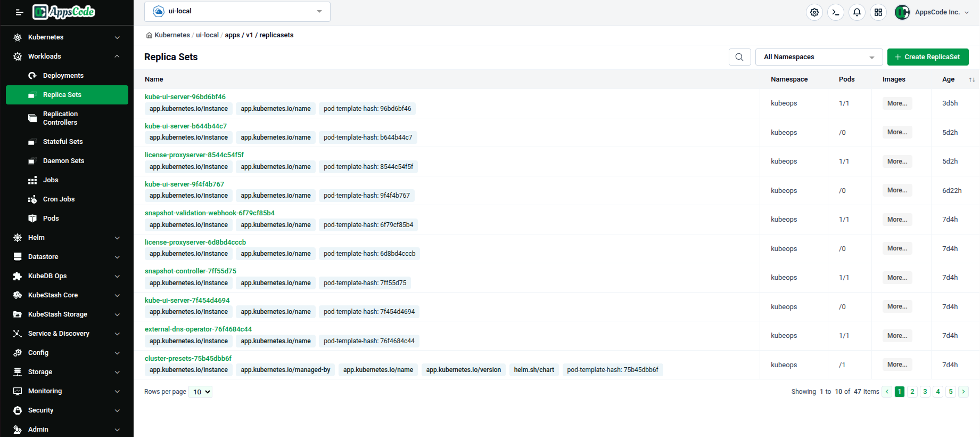The width and height of the screenshot is (980, 437).
Task: Click the app.kubernetes.io/managed-by tag
Action: pos(285,370)
